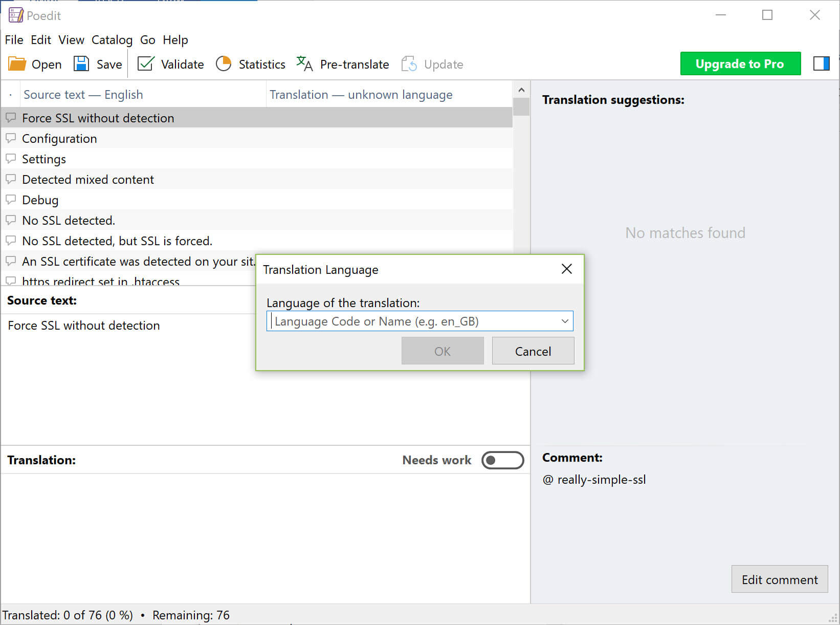Toggle the Needs work switch
The image size is (840, 625).
click(502, 460)
